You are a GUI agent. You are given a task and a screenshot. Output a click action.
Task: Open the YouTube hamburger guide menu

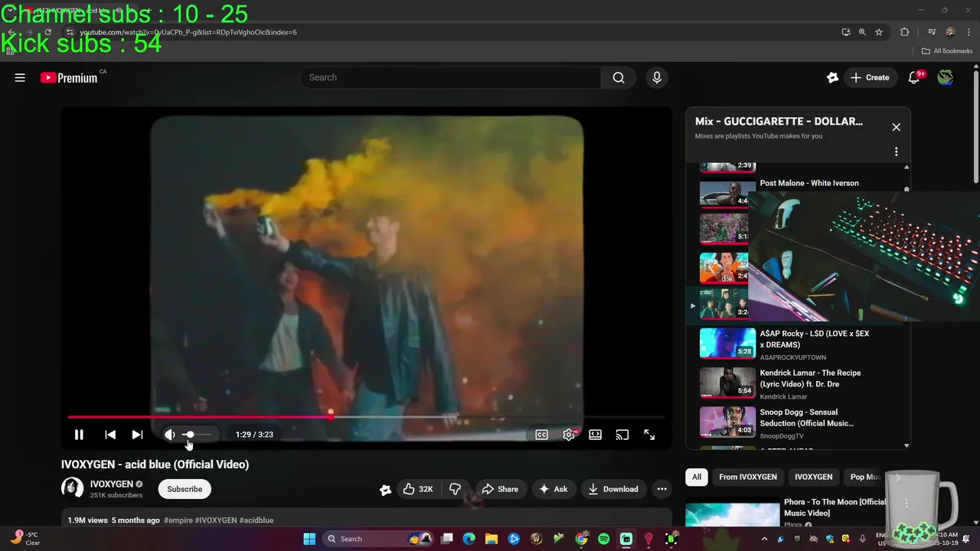tap(20, 77)
